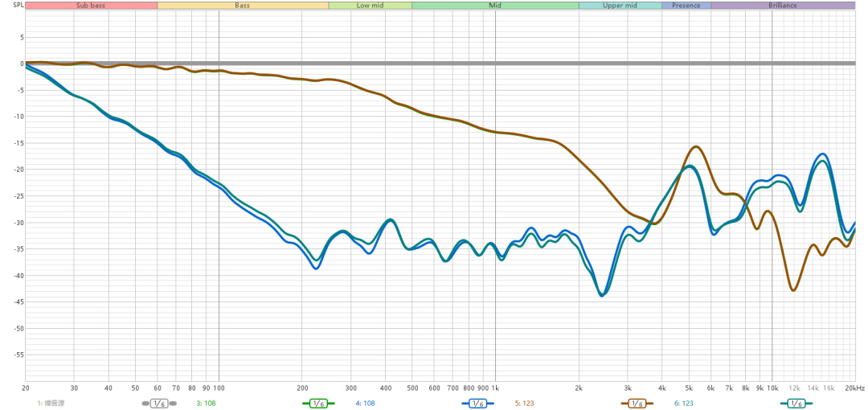868x410 pixels.
Task: Click the Low mid frequency band header
Action: pyautogui.click(x=370, y=6)
